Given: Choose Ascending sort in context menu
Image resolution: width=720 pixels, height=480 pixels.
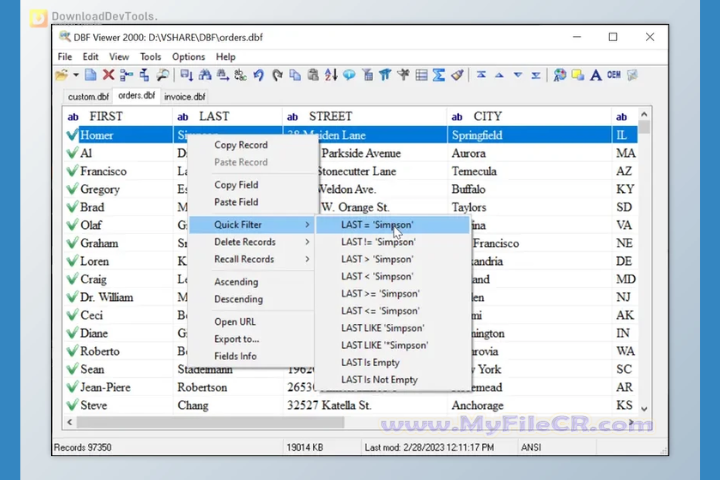Looking at the screenshot, I should [x=236, y=282].
